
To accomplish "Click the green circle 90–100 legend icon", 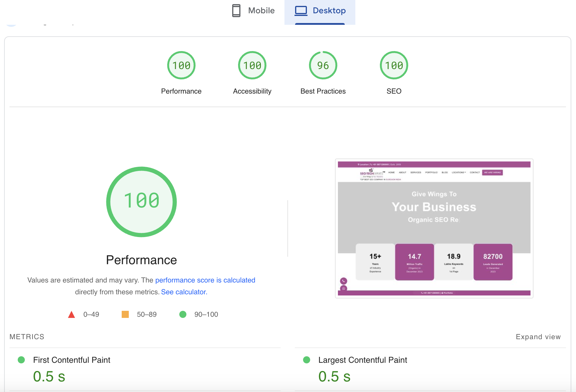I will [183, 314].
